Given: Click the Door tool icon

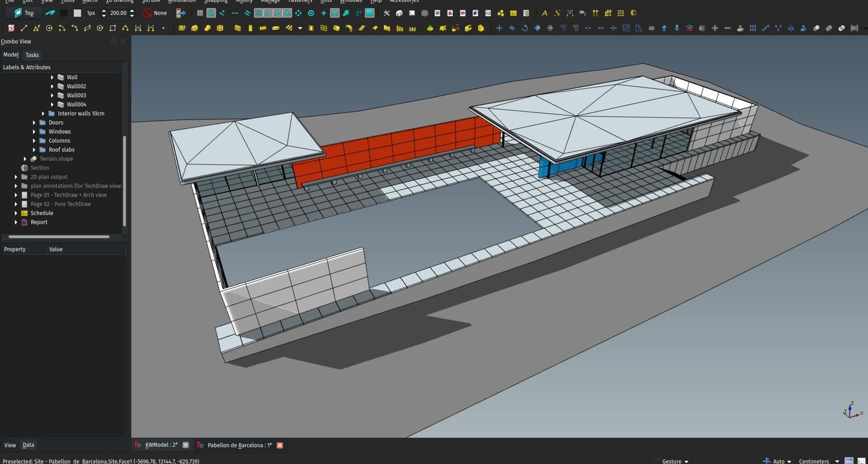Looking at the screenshot, I should click(x=311, y=28).
